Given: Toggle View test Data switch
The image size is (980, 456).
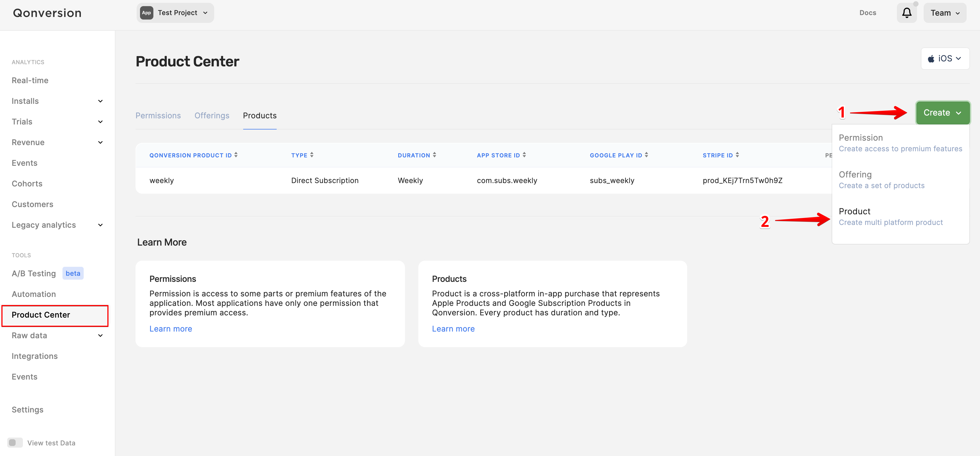Looking at the screenshot, I should [15, 443].
